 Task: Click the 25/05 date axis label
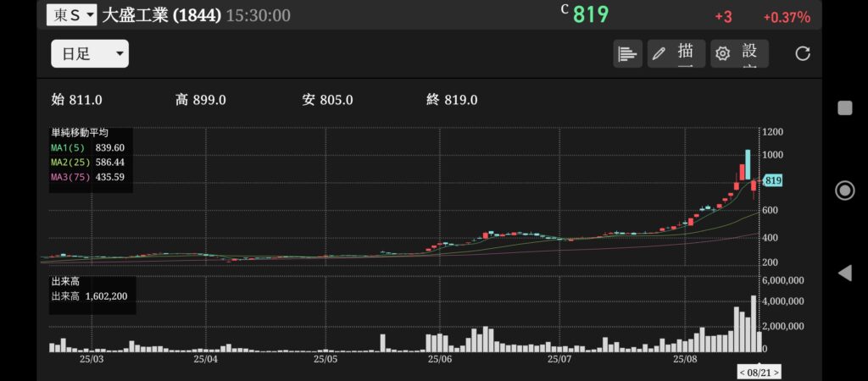click(x=325, y=360)
